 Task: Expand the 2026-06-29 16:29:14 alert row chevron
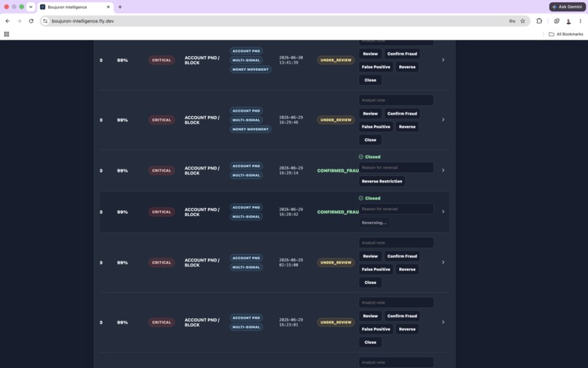(x=443, y=170)
